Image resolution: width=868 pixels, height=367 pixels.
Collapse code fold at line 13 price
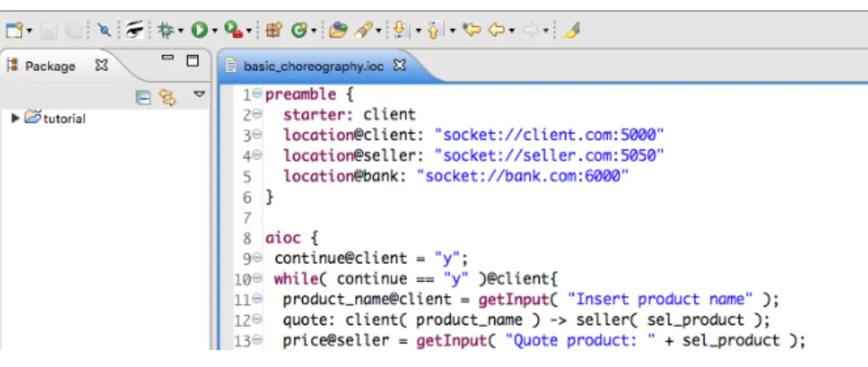coord(257,340)
